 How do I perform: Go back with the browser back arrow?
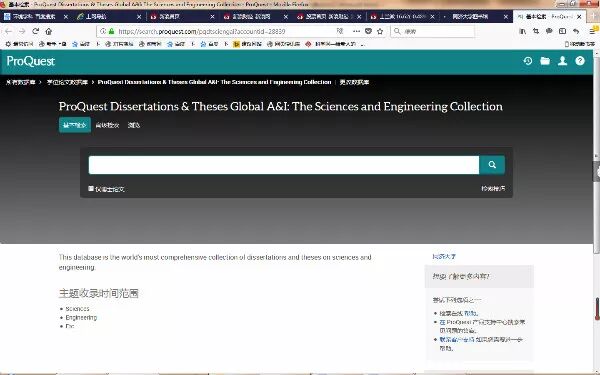coord(9,31)
